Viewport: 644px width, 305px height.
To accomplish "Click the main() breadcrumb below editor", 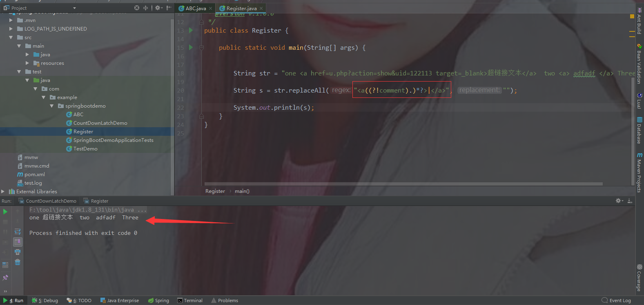I will tap(242, 191).
